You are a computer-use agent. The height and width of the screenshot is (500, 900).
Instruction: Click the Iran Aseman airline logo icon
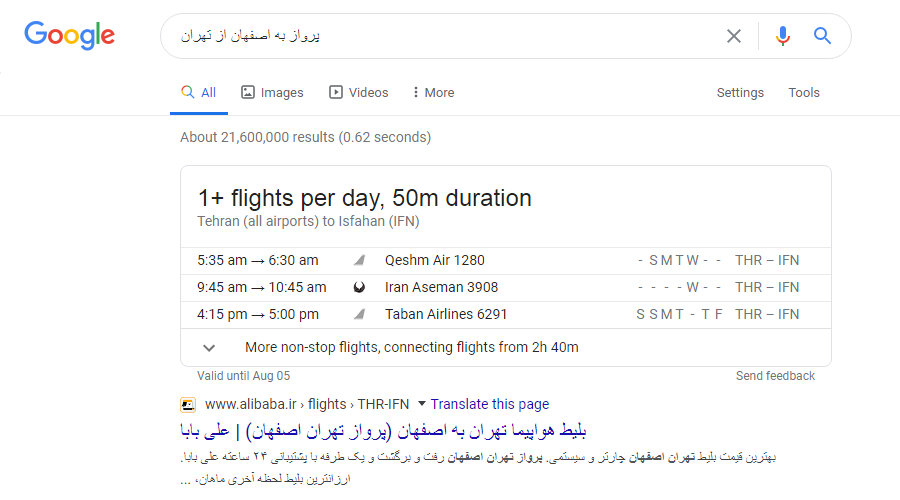click(x=359, y=287)
